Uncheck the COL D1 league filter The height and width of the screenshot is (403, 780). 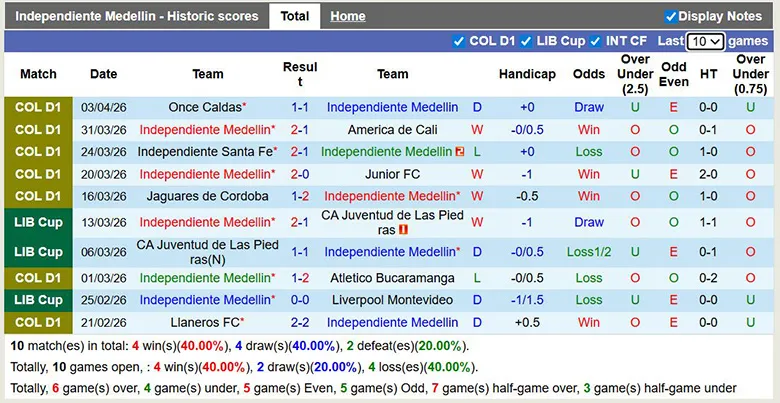[x=459, y=41]
